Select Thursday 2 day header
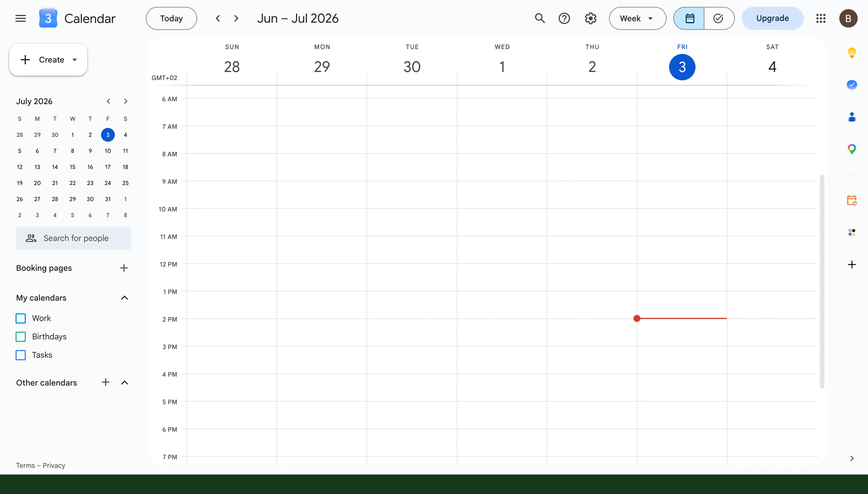868x494 pixels. click(592, 67)
